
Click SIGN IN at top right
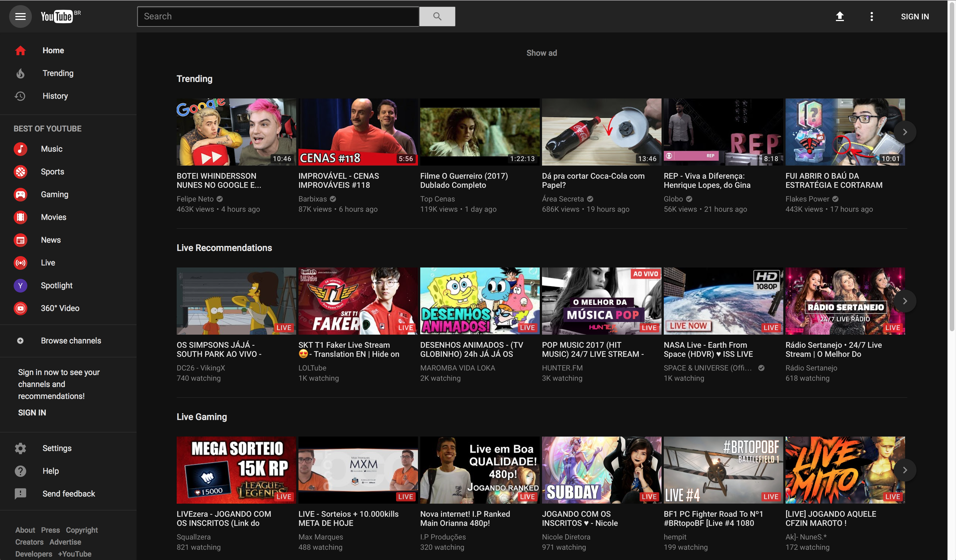coord(915,16)
